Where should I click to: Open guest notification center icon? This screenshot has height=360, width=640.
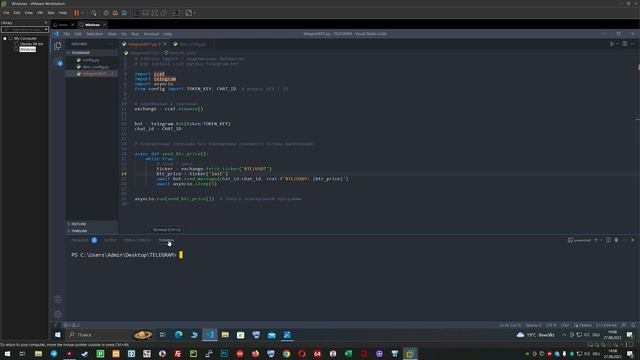pyautogui.click(x=629, y=335)
